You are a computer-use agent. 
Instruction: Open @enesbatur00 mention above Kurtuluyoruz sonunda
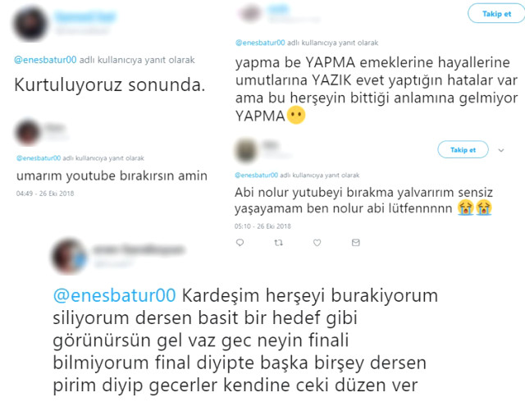(x=45, y=60)
